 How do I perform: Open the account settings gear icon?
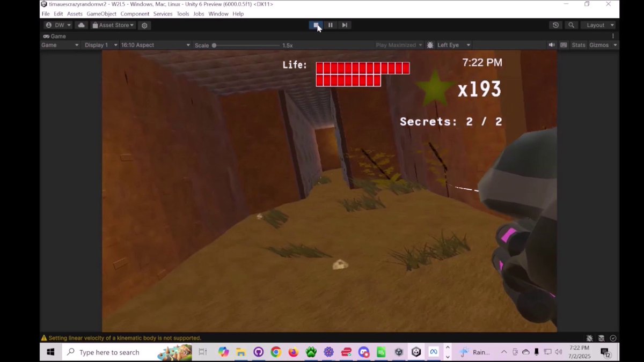144,25
